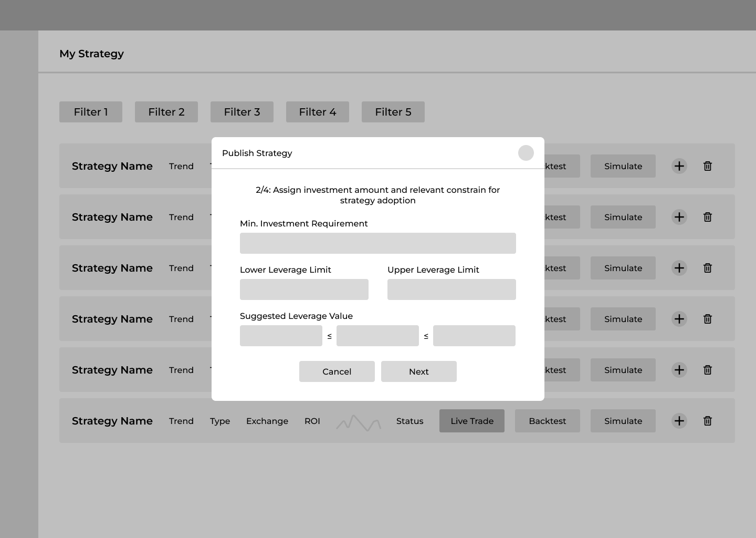Click plus icon in the last strategy row
This screenshot has height=538, width=756.
(679, 421)
